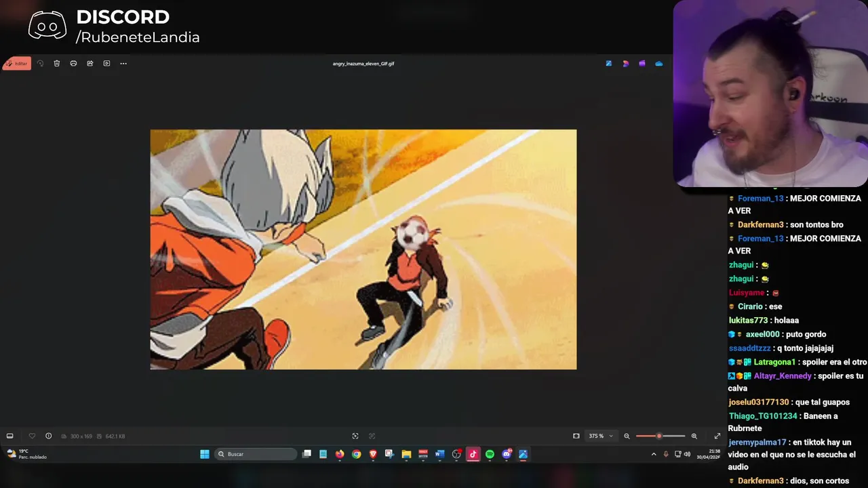Open File Explorer from the taskbar
868x488 pixels.
pos(406,454)
